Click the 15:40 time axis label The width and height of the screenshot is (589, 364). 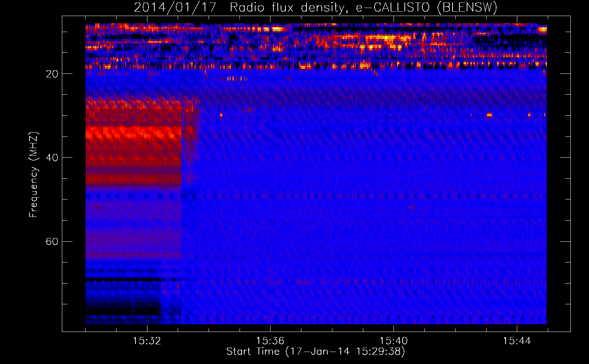[394, 341]
